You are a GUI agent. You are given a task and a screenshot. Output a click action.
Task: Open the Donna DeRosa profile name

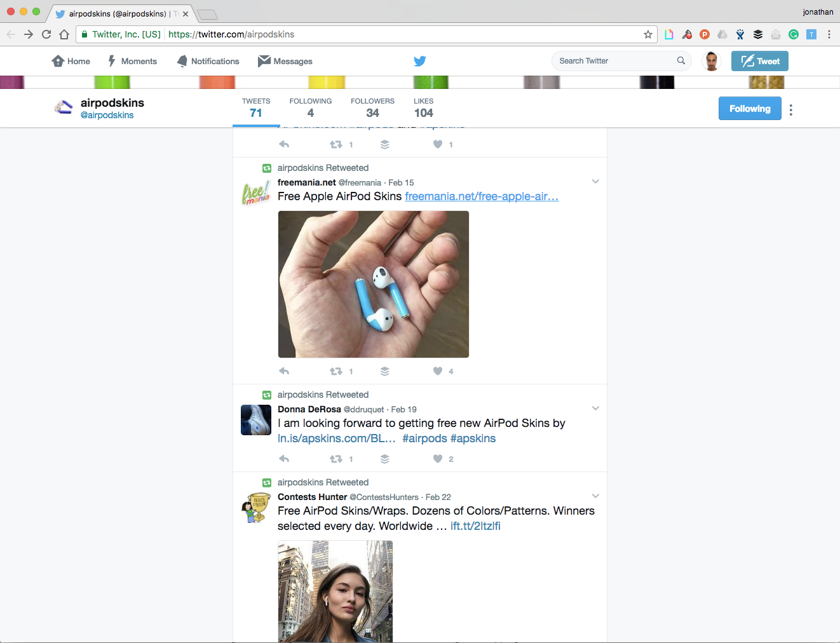coord(309,409)
